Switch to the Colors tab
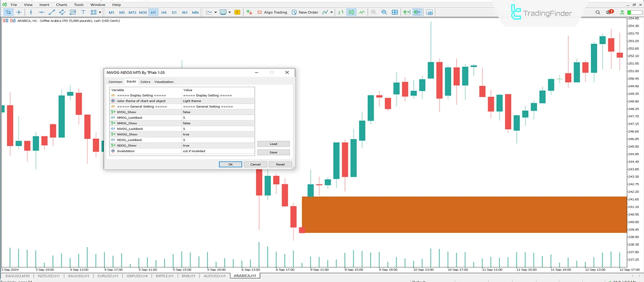 click(x=145, y=82)
